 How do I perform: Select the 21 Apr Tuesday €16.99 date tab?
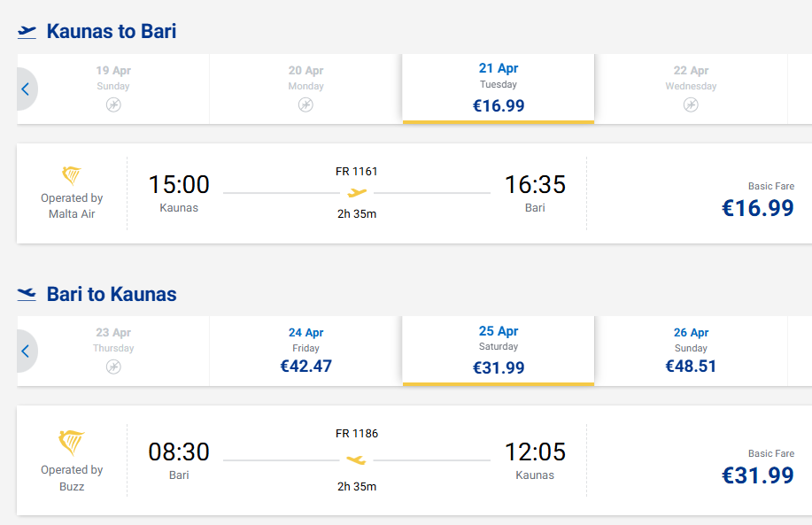coord(498,88)
